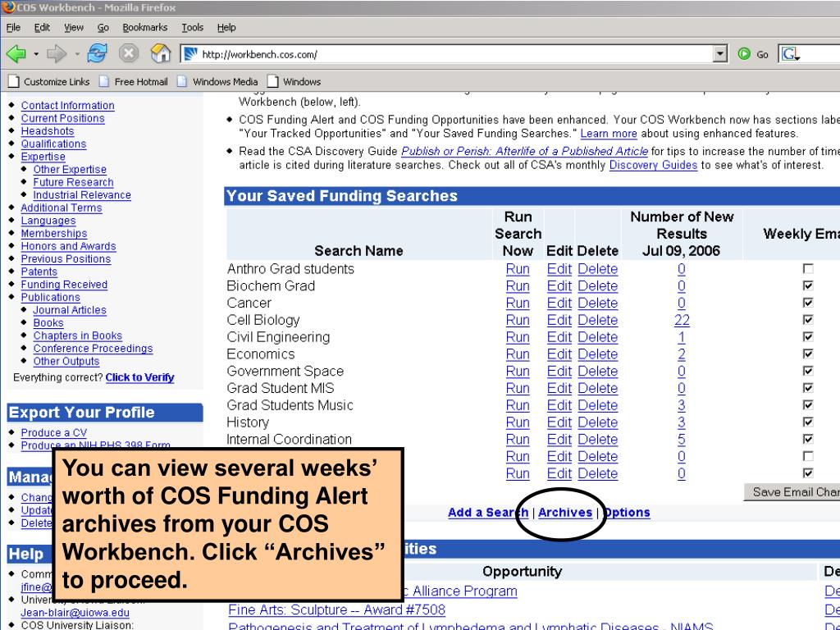Run the Grad Students Music search
This screenshot has width=840, height=630.
[x=518, y=405]
